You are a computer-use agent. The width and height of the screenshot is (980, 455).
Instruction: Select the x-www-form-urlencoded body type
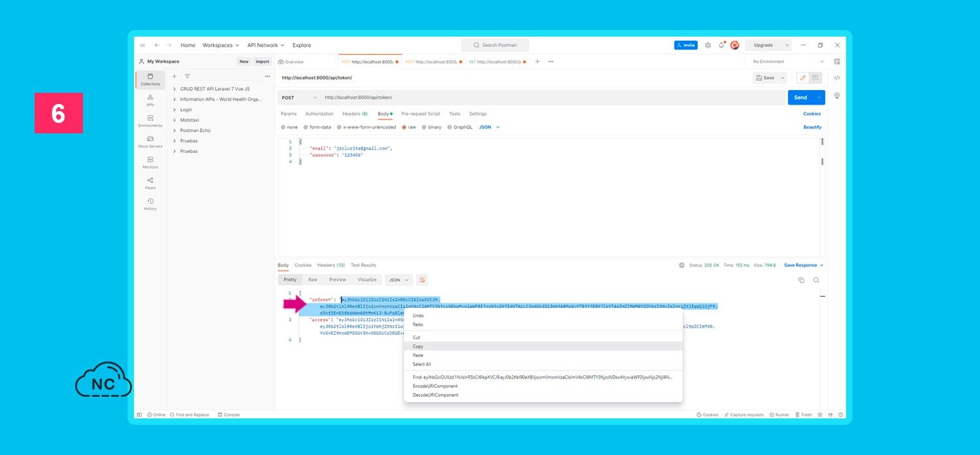(x=367, y=127)
